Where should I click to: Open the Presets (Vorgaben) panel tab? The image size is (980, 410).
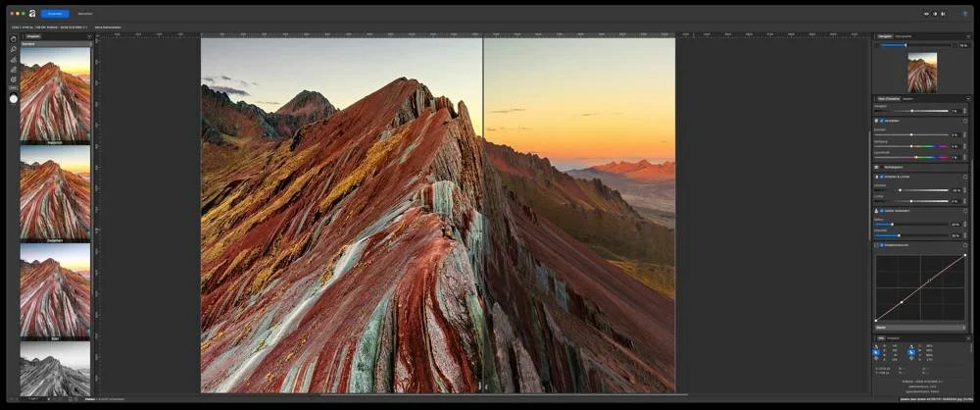[33, 36]
